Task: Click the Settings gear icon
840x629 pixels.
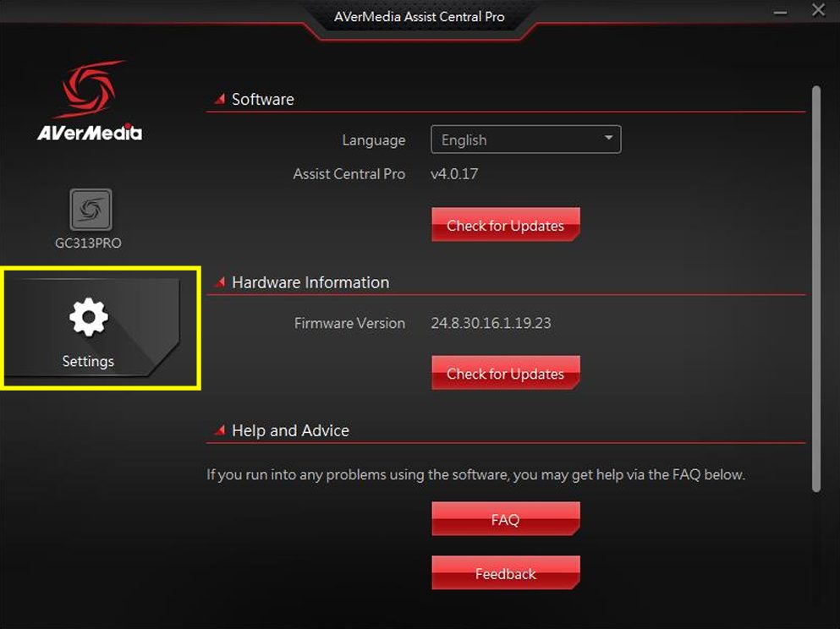Action: click(x=89, y=317)
